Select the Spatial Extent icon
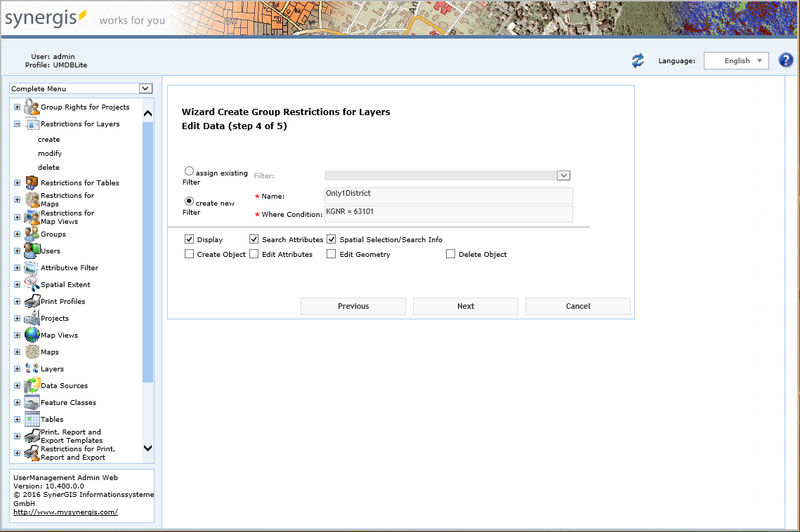 pyautogui.click(x=31, y=284)
